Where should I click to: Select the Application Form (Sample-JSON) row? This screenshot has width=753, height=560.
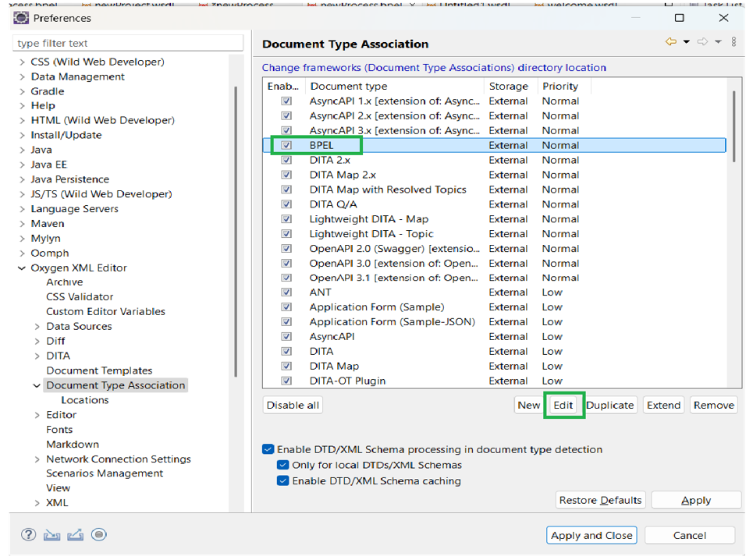tap(495, 321)
